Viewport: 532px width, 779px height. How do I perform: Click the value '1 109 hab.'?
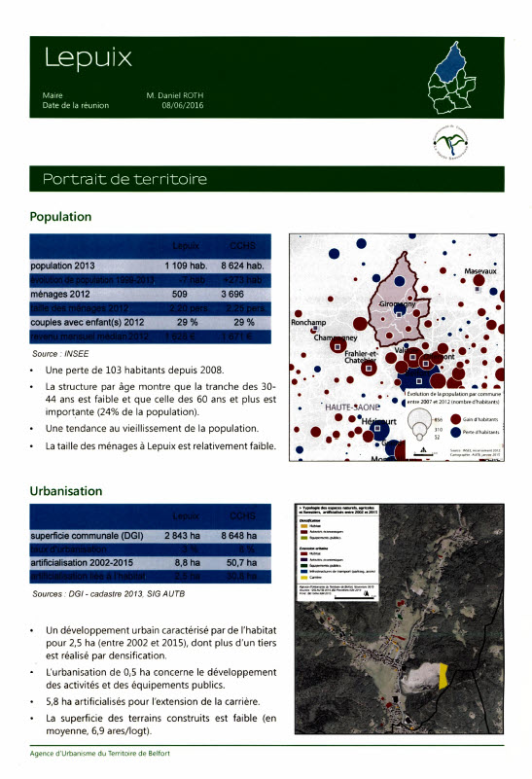[x=186, y=266]
